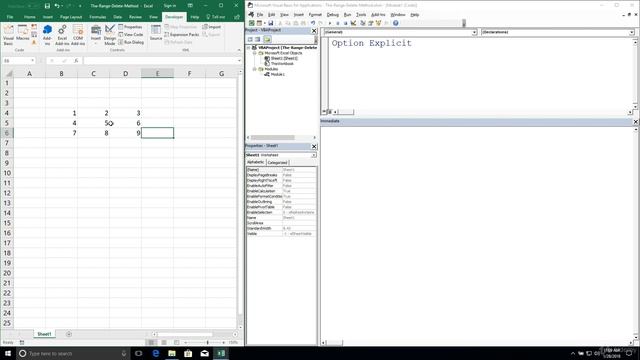The image size is (640, 360).
Task: Click Run Dialog in Controls group
Action: click(131, 42)
